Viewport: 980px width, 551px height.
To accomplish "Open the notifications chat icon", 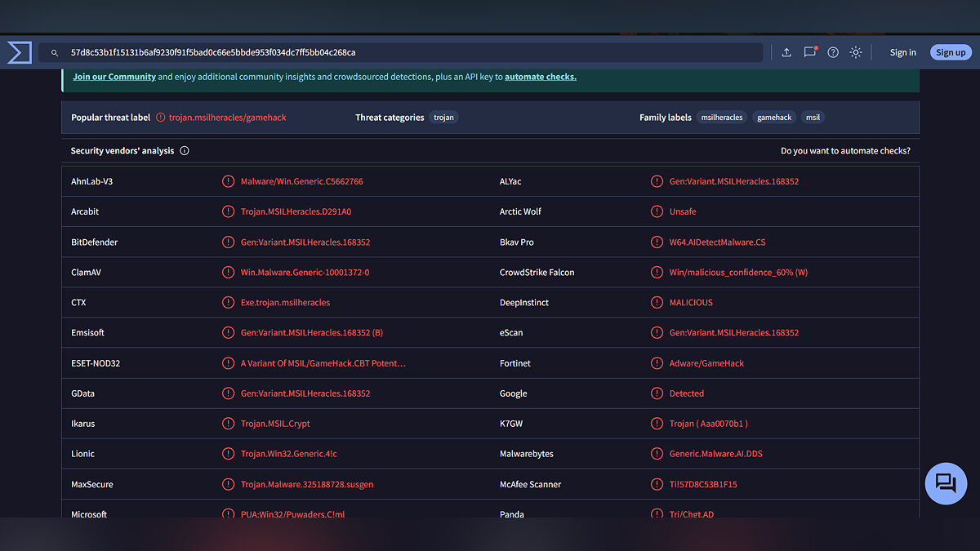I will point(809,52).
